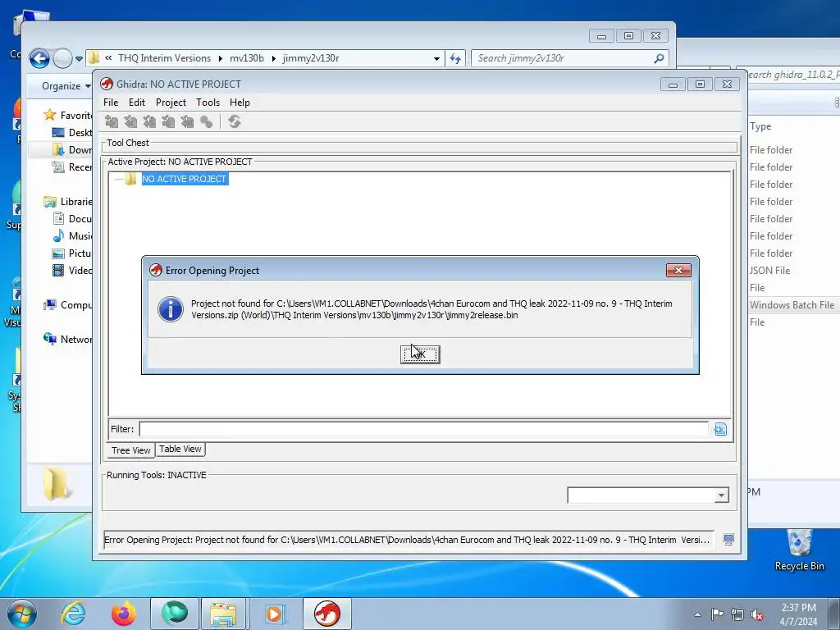The height and width of the screenshot is (630, 840).
Task: Click the blue info icon in error dialog
Action: [x=171, y=309]
